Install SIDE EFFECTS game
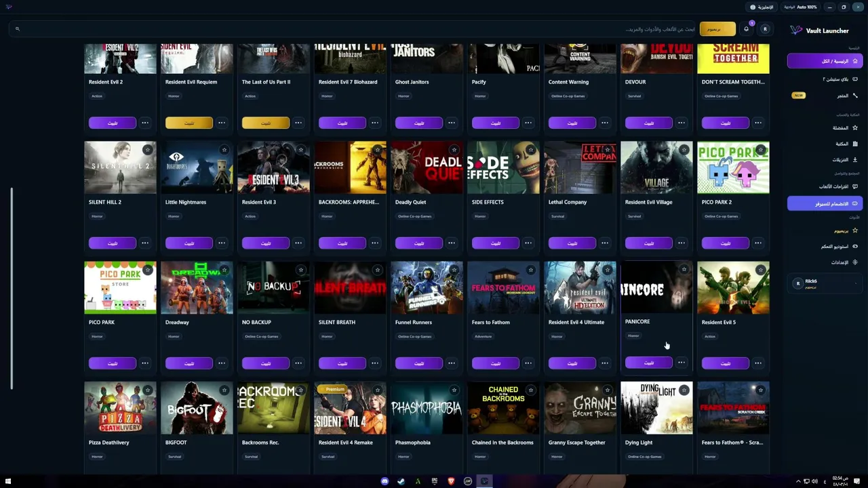The height and width of the screenshot is (488, 868). 495,243
